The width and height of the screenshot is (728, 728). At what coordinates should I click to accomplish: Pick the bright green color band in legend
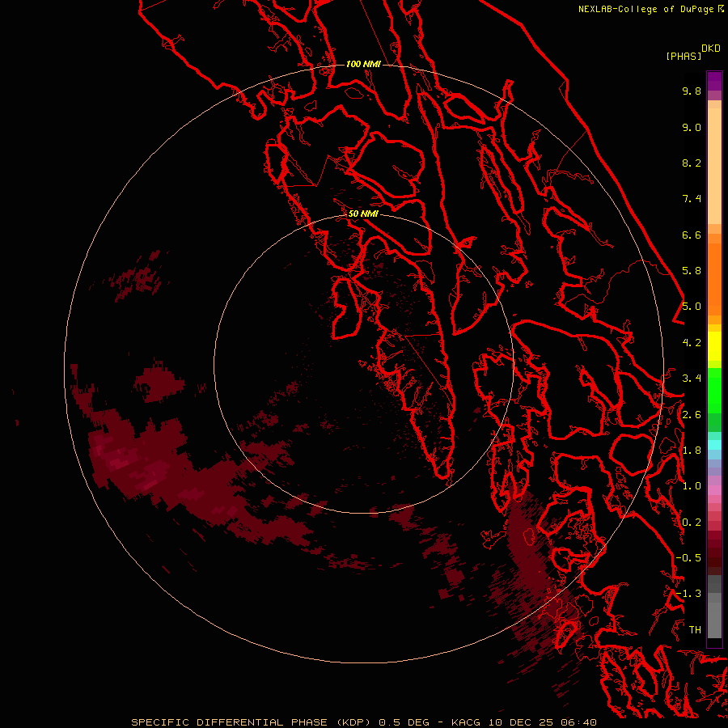click(714, 390)
